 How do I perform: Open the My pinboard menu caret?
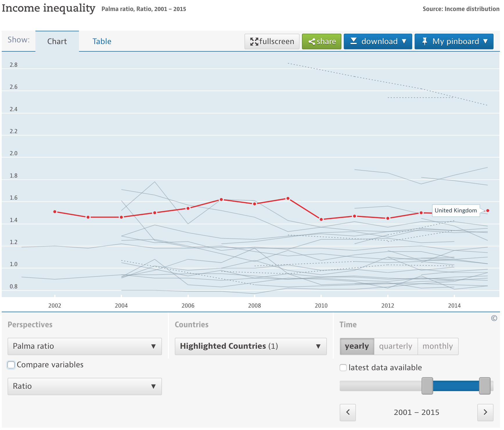click(485, 41)
